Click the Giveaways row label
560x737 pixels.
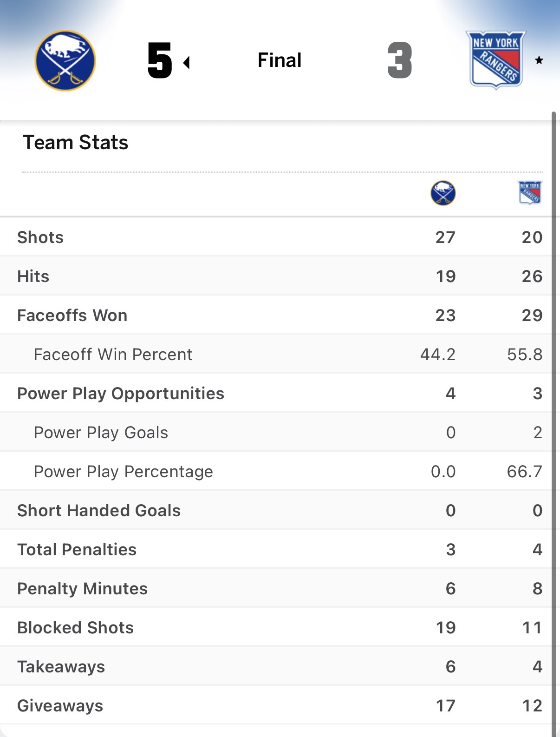point(60,705)
